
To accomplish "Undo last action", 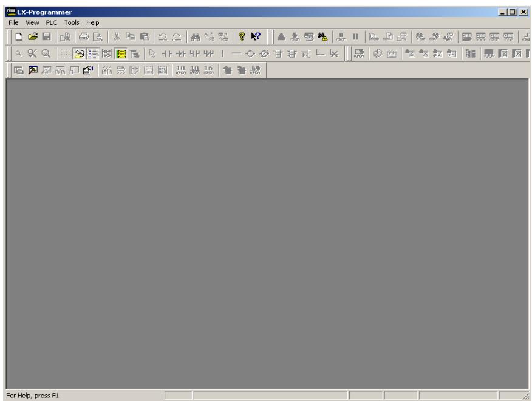I will [x=163, y=36].
